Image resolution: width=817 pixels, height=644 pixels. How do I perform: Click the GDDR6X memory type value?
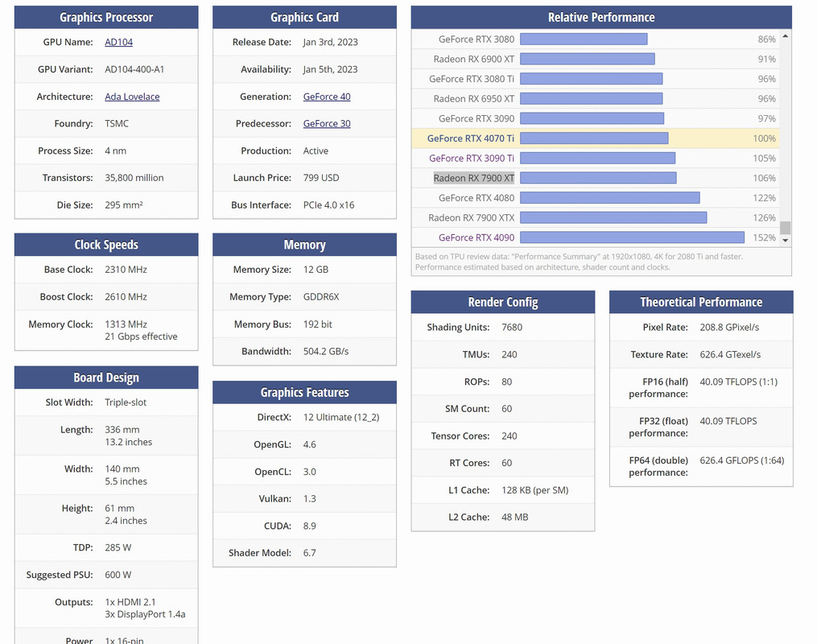321,296
